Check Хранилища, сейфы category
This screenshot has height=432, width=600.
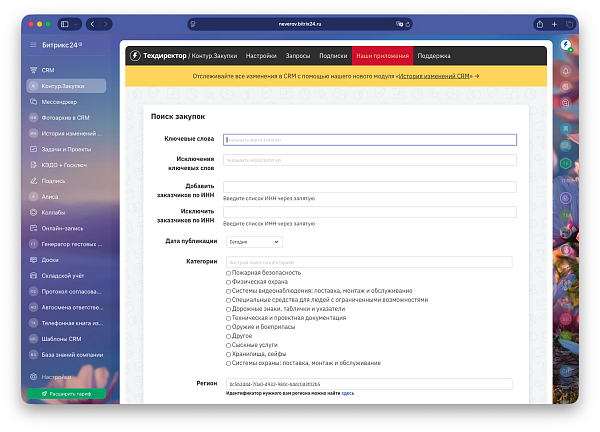click(228, 354)
